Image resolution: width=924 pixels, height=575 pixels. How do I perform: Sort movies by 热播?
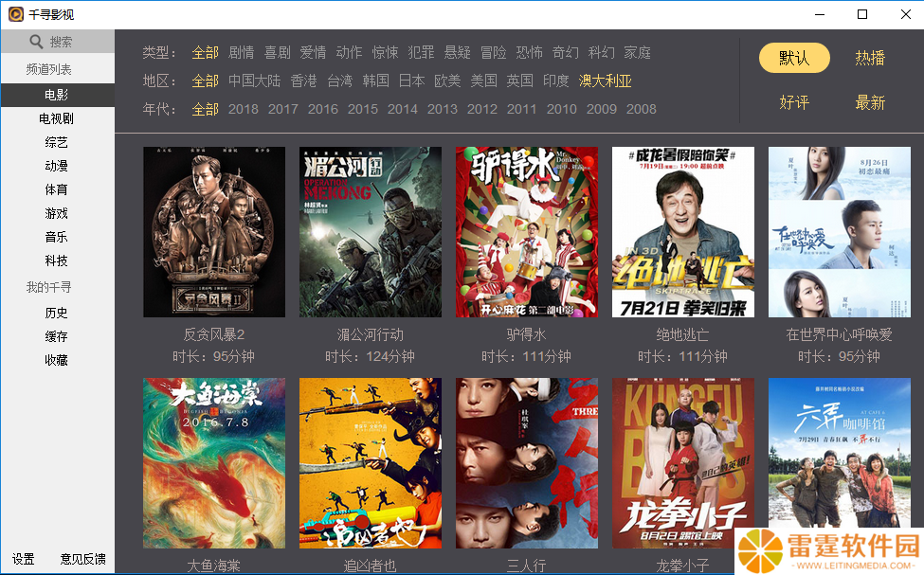(x=870, y=58)
